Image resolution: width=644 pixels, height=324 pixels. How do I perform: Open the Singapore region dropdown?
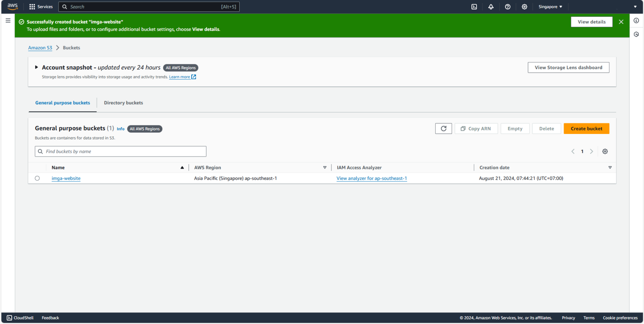coord(550,7)
